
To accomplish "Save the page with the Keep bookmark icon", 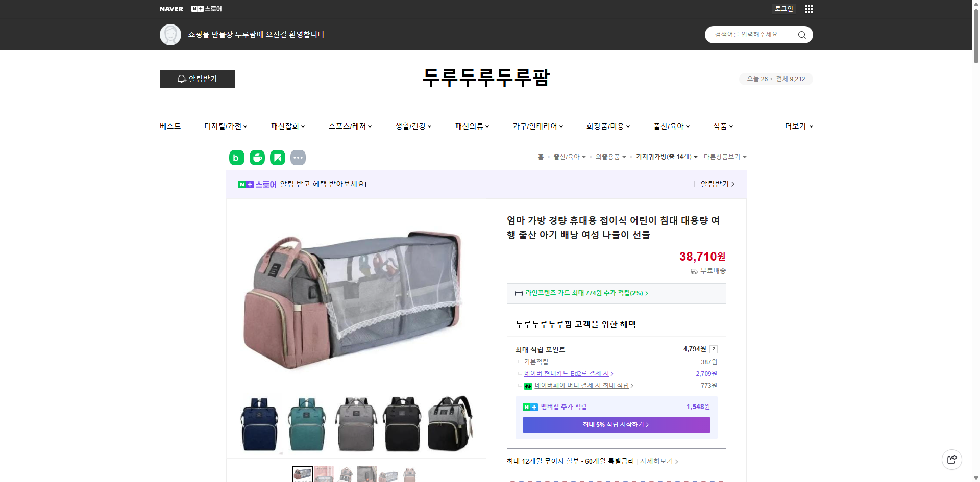I will (x=277, y=158).
